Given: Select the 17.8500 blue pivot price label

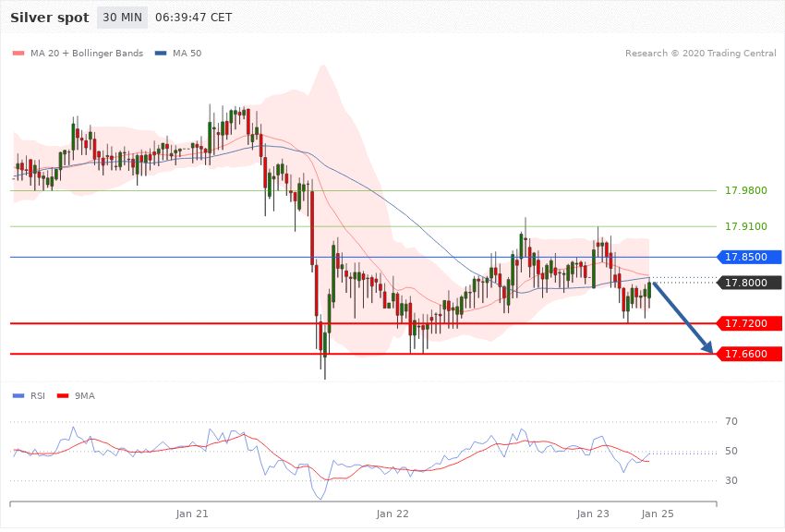Looking at the screenshot, I should pyautogui.click(x=749, y=257).
